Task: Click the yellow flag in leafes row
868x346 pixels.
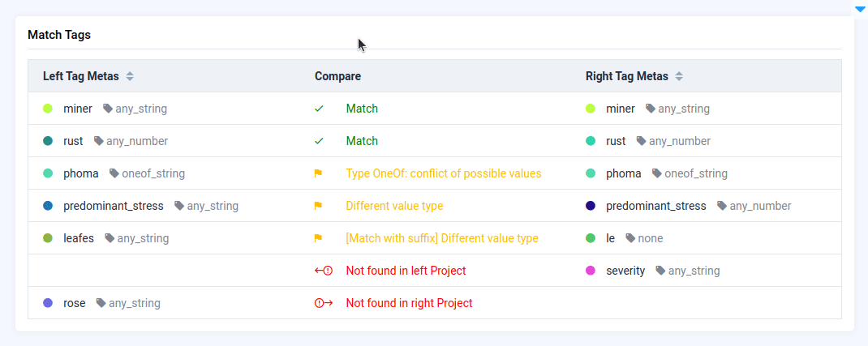Action: [x=319, y=238]
